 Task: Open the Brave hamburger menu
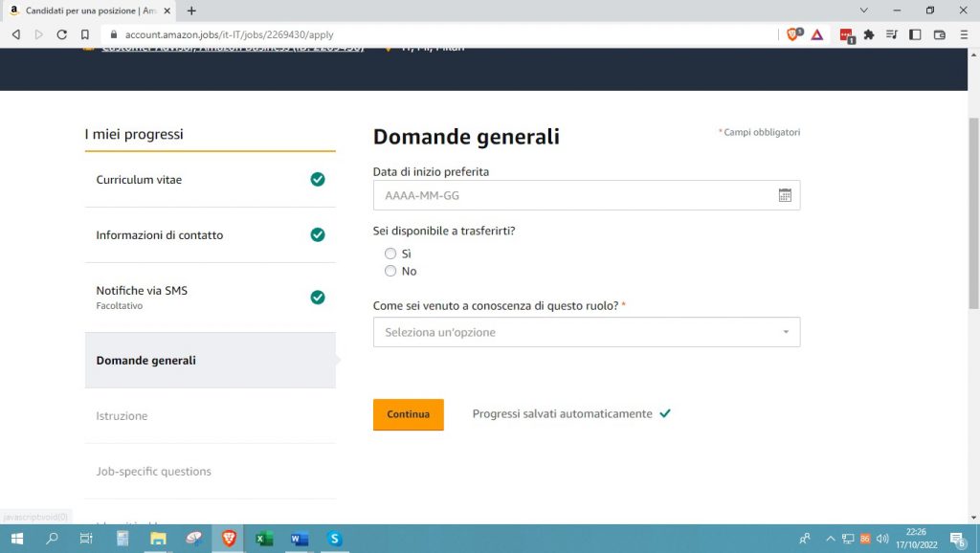tap(964, 34)
